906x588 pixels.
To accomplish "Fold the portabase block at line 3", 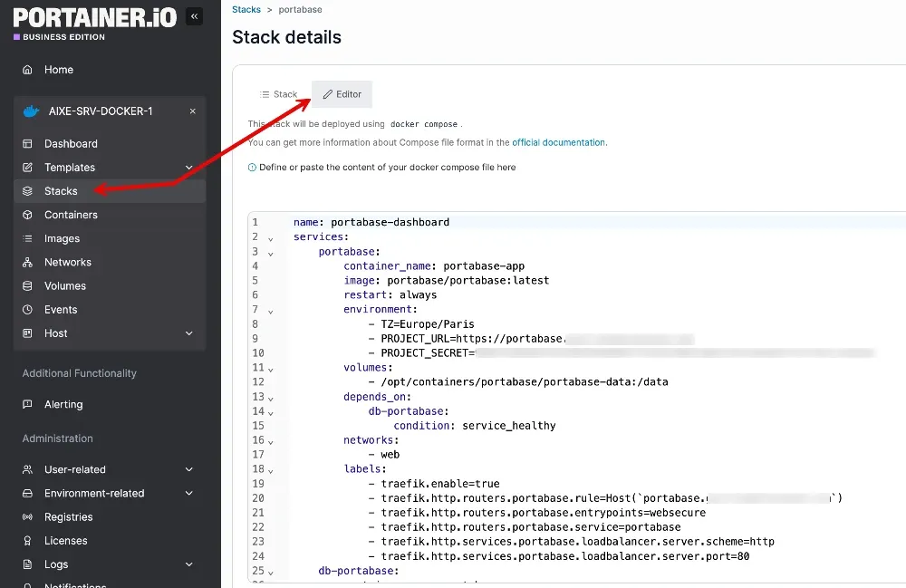I will (270, 254).
